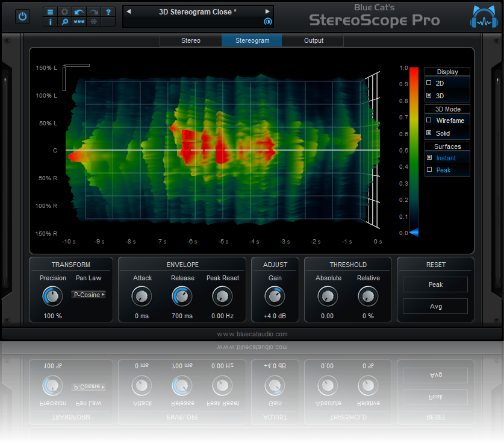Go to next preset with right arrow
Screen dimensions: 504x443
[x=267, y=11]
